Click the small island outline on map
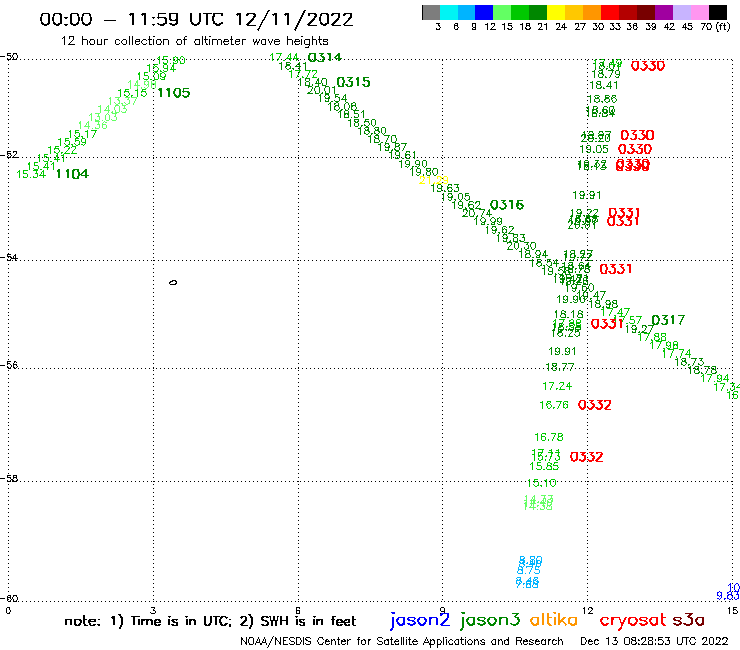The height and width of the screenshot is (650, 740). [173, 282]
